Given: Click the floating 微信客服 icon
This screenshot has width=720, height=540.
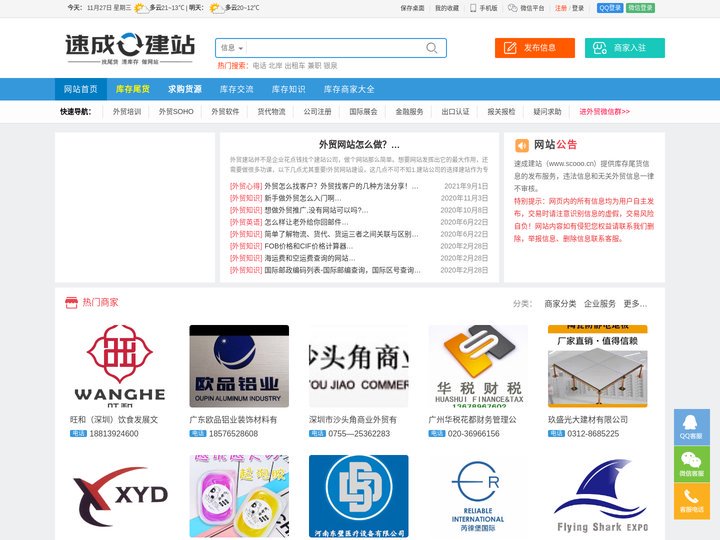Looking at the screenshot, I should coord(692,464).
